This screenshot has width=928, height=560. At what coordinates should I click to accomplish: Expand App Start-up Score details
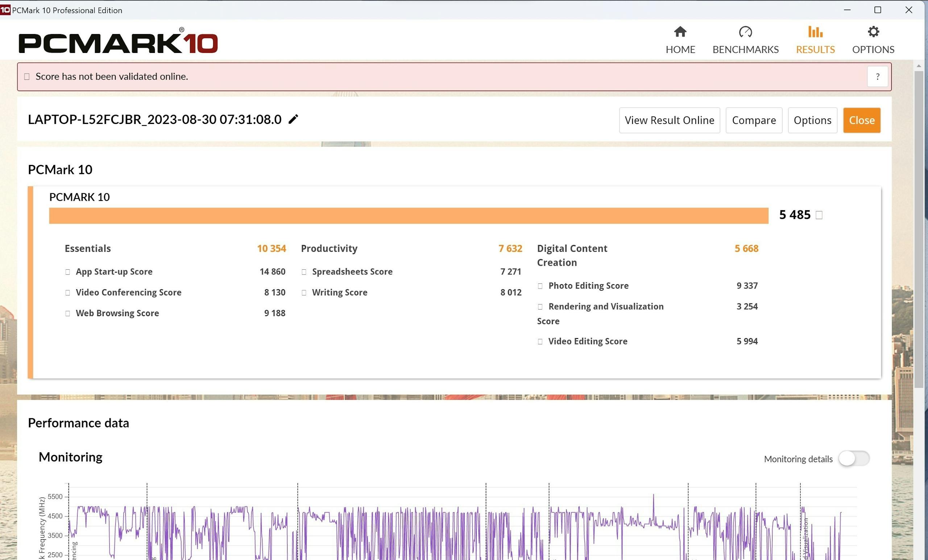[x=68, y=272]
